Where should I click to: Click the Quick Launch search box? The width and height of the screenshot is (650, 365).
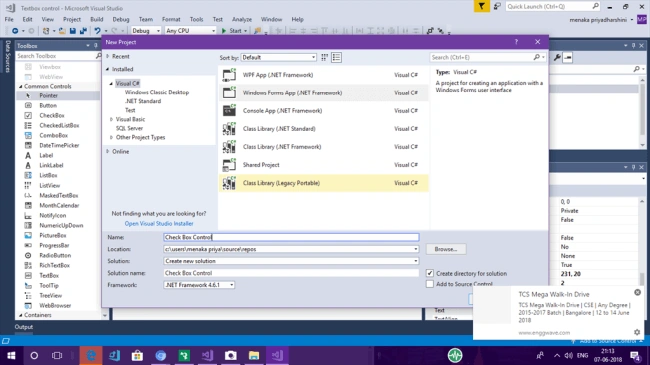(548, 6)
